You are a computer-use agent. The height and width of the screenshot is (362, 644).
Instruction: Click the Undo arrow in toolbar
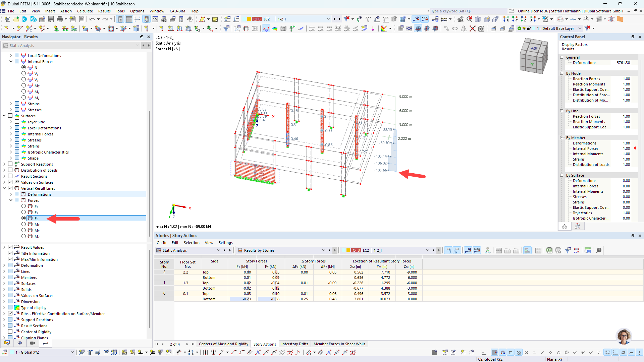(x=92, y=19)
